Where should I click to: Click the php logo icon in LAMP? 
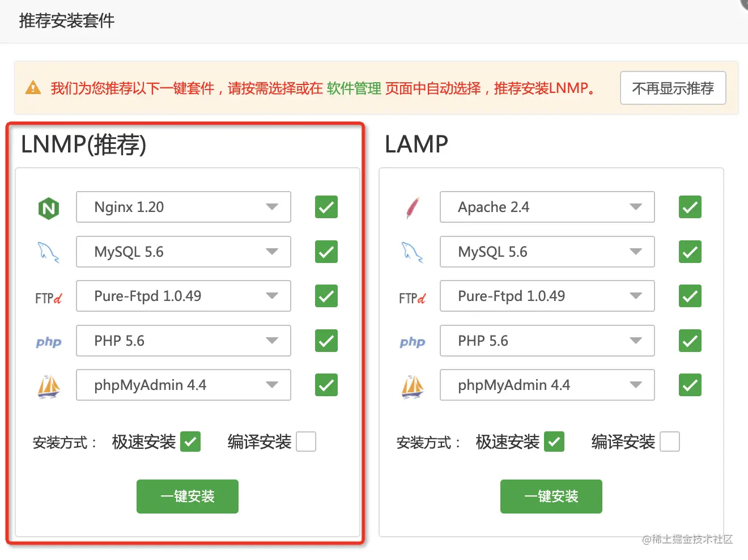point(413,342)
